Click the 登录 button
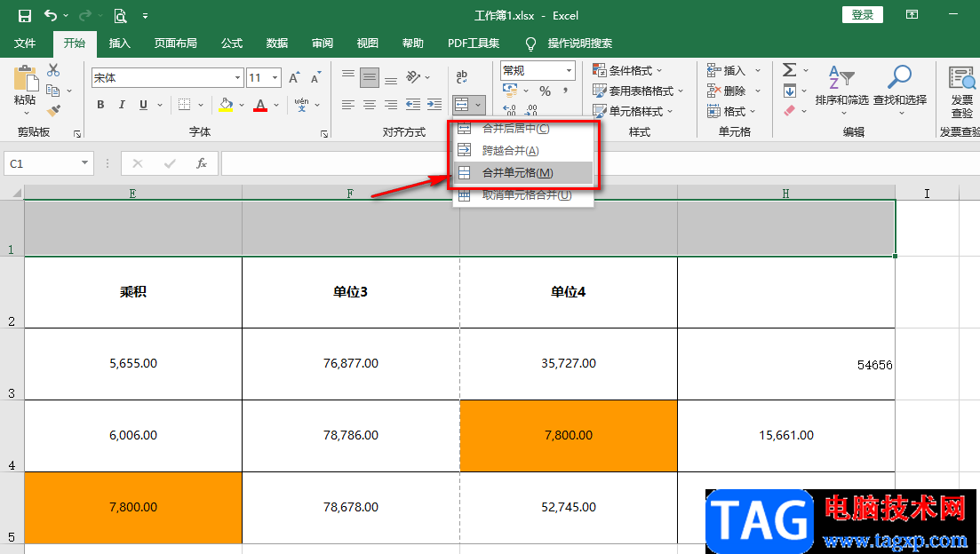Viewport: 980px width, 554px height. [863, 15]
